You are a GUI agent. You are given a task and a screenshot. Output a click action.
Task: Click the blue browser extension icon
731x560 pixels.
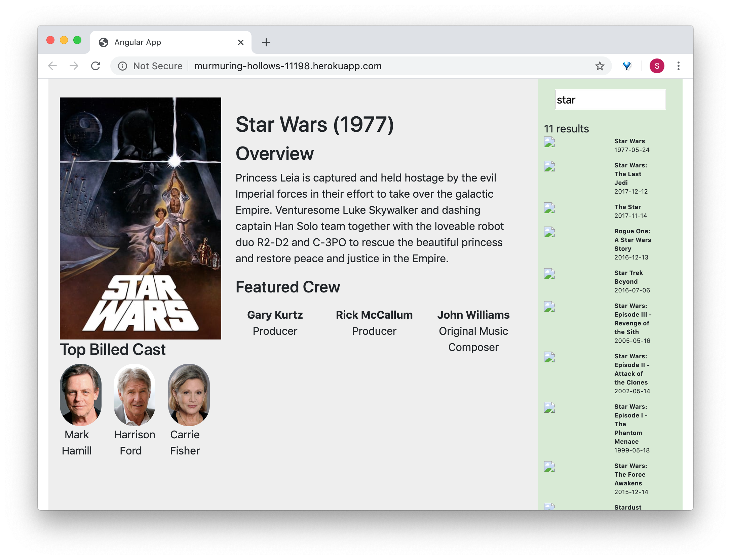[x=627, y=66]
